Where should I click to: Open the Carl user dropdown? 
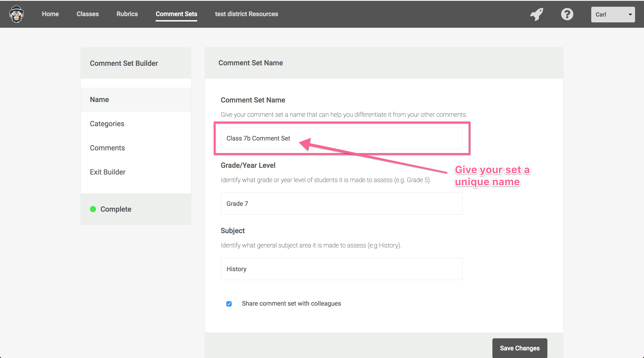point(612,15)
